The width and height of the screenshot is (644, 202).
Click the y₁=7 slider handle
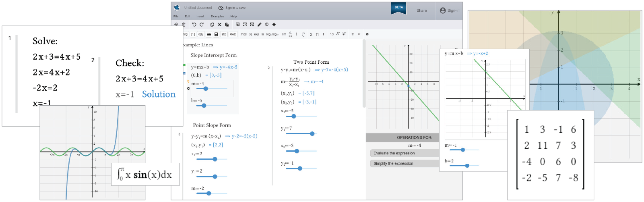coord(312,133)
